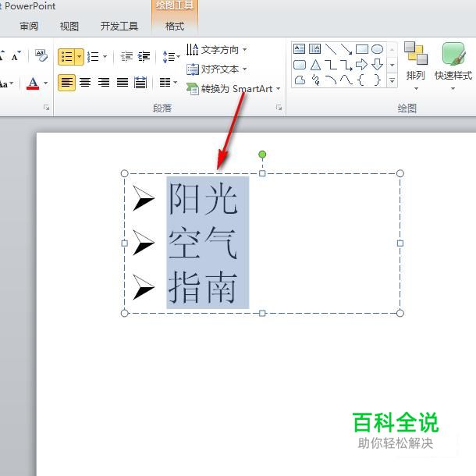Viewport: 476px width, 476px height.
Task: Center the paragraph text
Action: [85, 82]
